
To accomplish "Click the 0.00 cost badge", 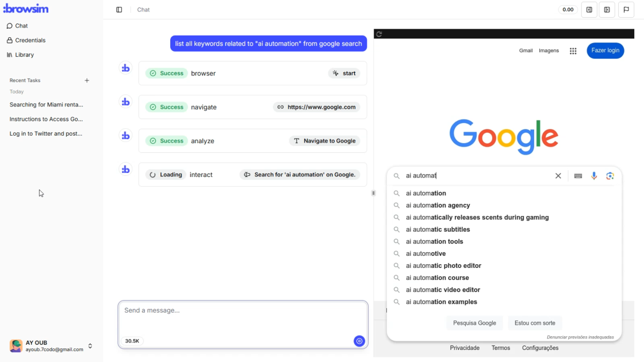I will pyautogui.click(x=568, y=9).
